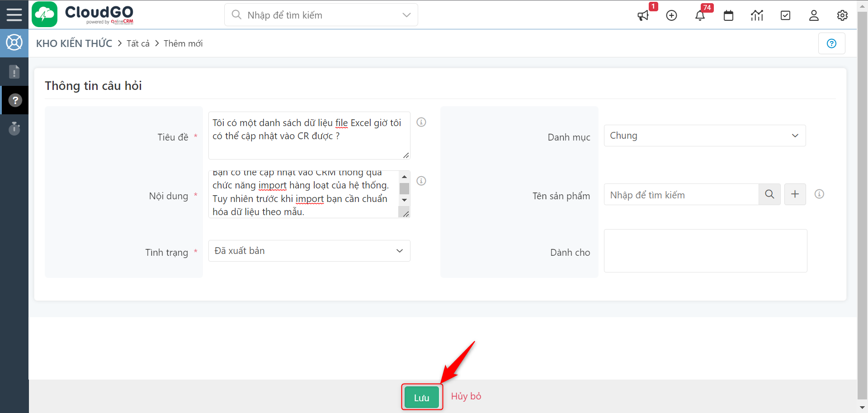868x413 pixels.
Task: Open reports via the chart icon
Action: (x=757, y=15)
